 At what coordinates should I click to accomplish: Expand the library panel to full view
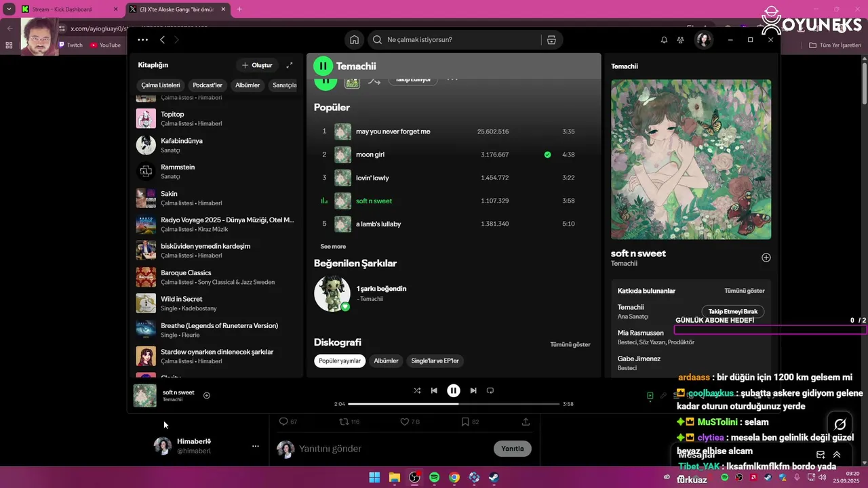pos(290,65)
